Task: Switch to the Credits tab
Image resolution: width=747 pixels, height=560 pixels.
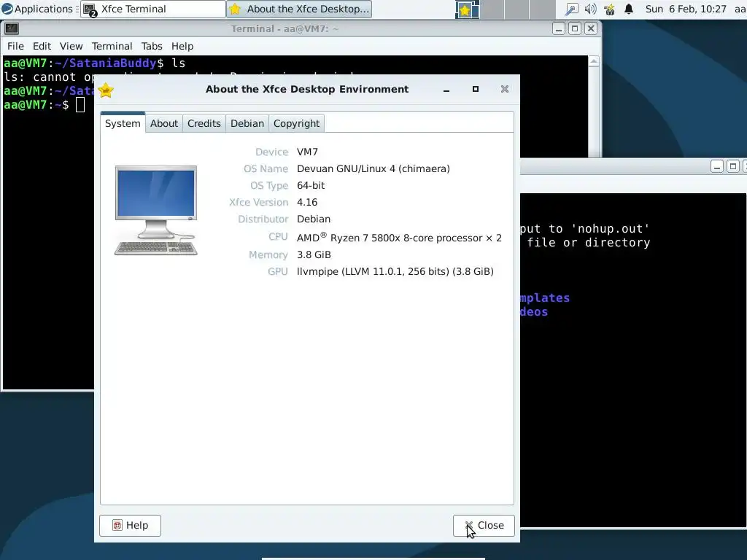Action: coord(204,123)
